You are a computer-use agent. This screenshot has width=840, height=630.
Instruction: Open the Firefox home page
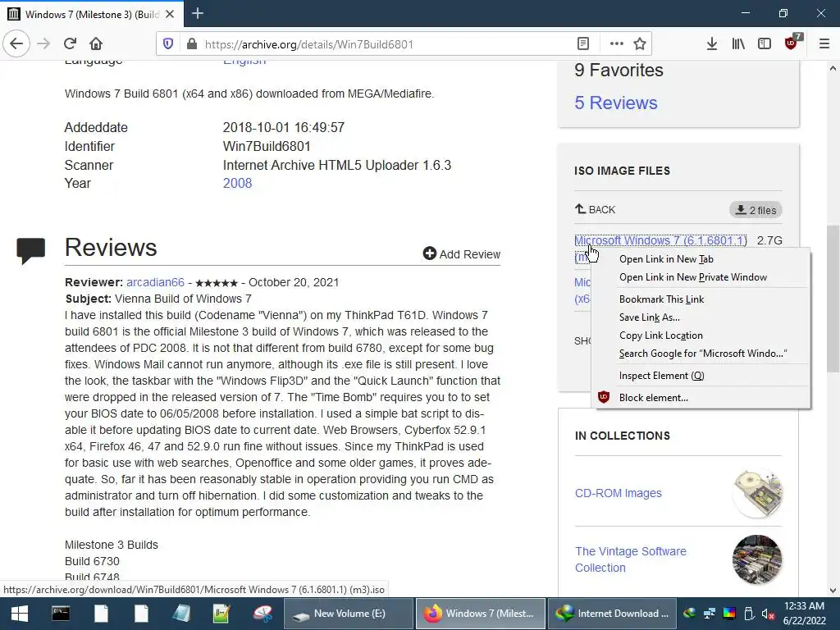[96, 43]
